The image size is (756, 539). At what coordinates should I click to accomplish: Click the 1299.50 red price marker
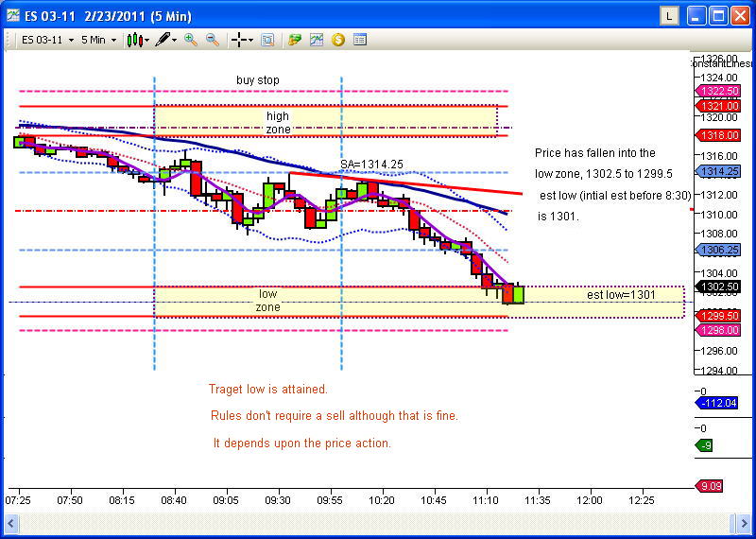(x=717, y=316)
